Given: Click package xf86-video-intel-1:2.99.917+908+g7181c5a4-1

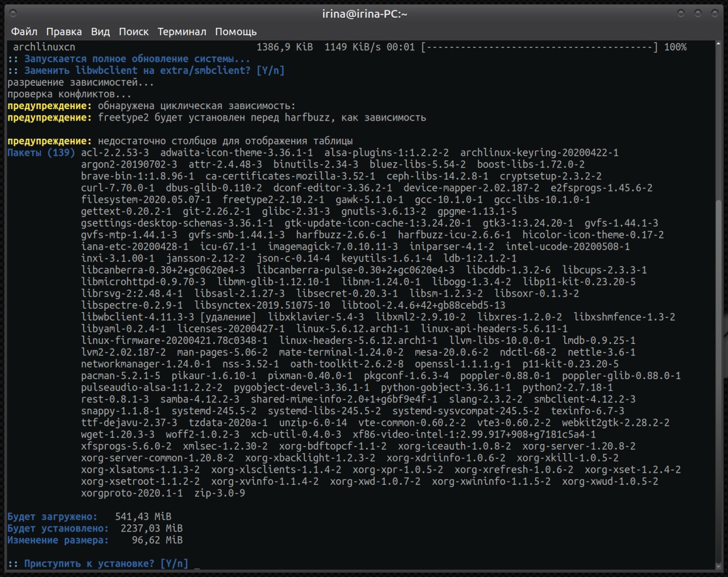Looking at the screenshot, I should 474,435.
